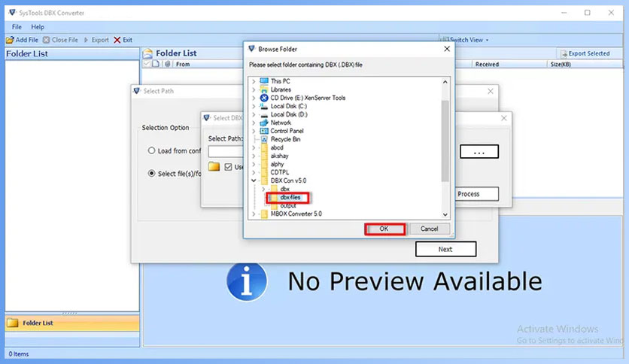Expand the Network tree node
Screen dimensions: 629x364
[254, 123]
